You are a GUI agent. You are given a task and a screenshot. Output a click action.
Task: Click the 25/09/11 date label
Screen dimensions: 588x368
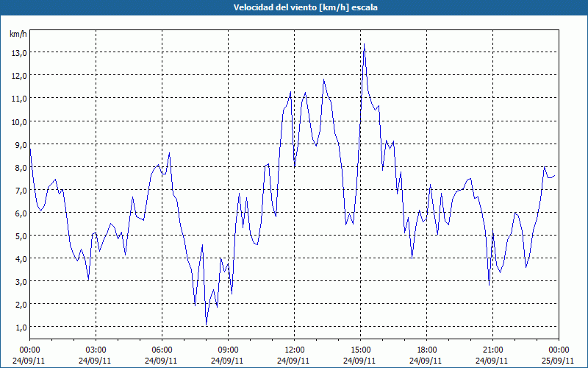(x=558, y=361)
